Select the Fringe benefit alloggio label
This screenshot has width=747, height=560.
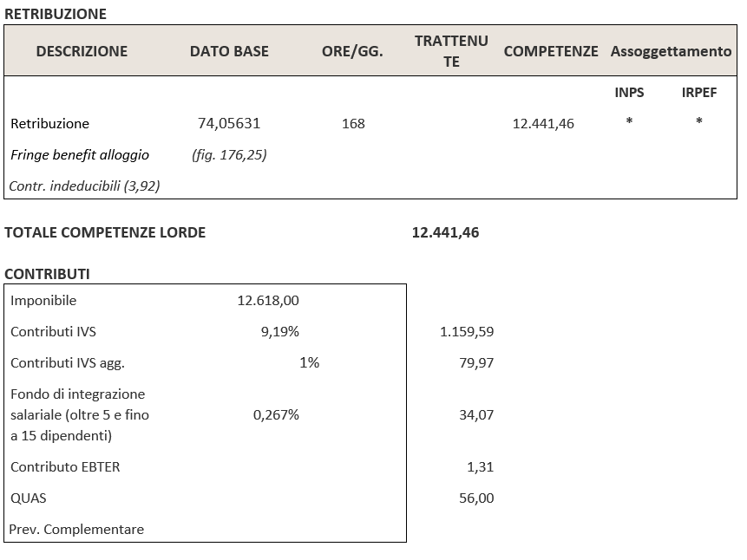click(80, 154)
